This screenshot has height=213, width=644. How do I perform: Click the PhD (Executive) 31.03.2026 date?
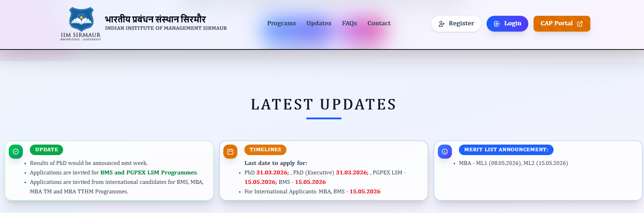click(352, 173)
